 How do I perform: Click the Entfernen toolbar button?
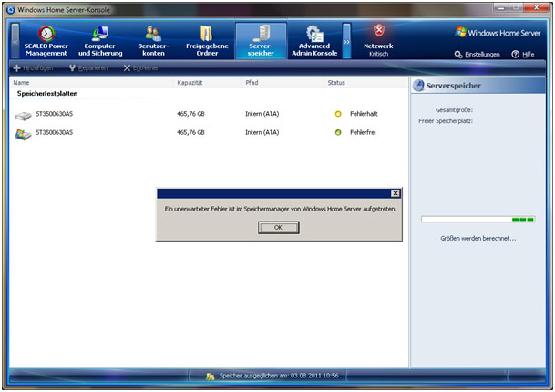point(141,68)
